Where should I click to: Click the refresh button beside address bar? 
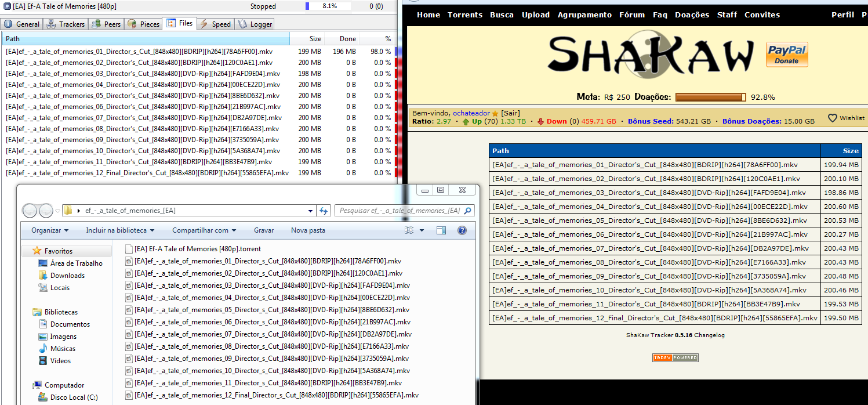coord(324,211)
